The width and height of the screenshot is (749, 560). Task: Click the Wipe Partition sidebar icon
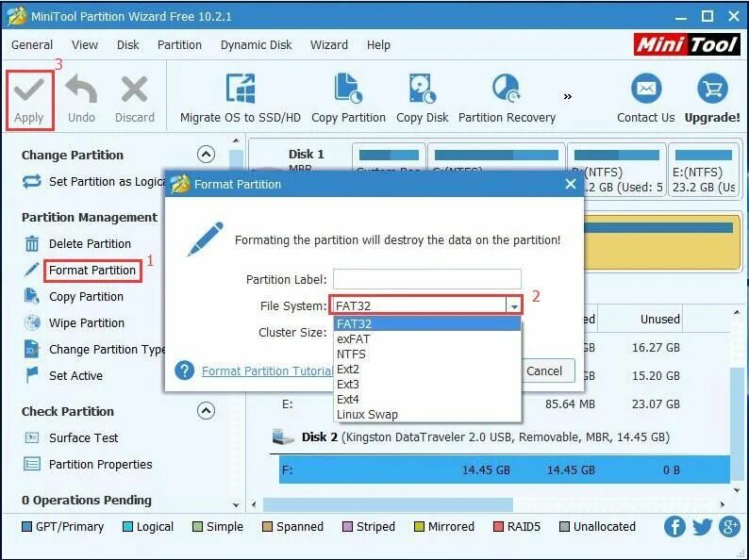pyautogui.click(x=31, y=322)
